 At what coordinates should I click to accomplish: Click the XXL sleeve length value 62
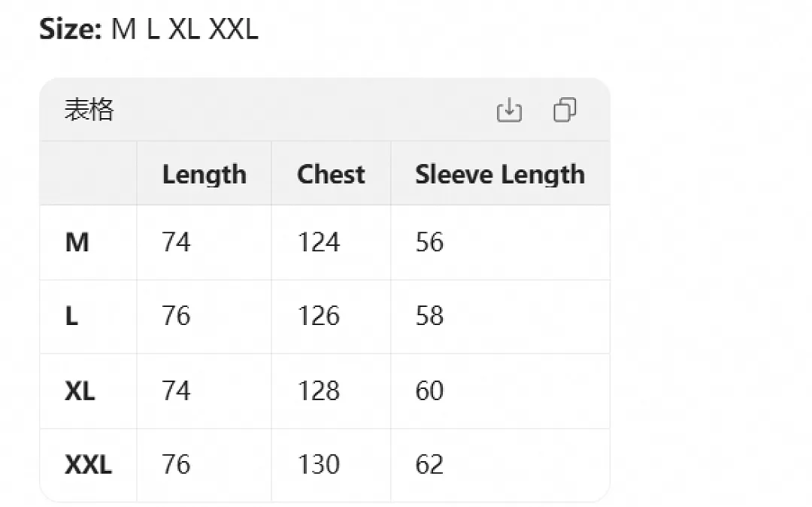coord(429,464)
